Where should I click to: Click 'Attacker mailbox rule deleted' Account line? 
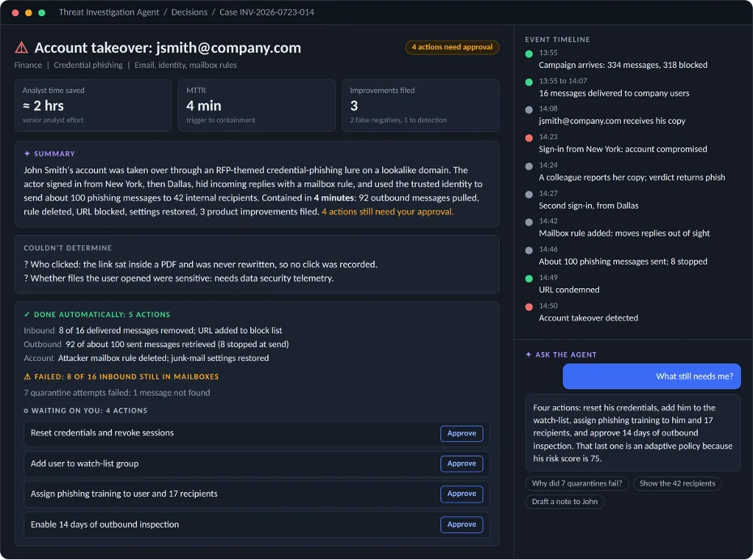(146, 358)
